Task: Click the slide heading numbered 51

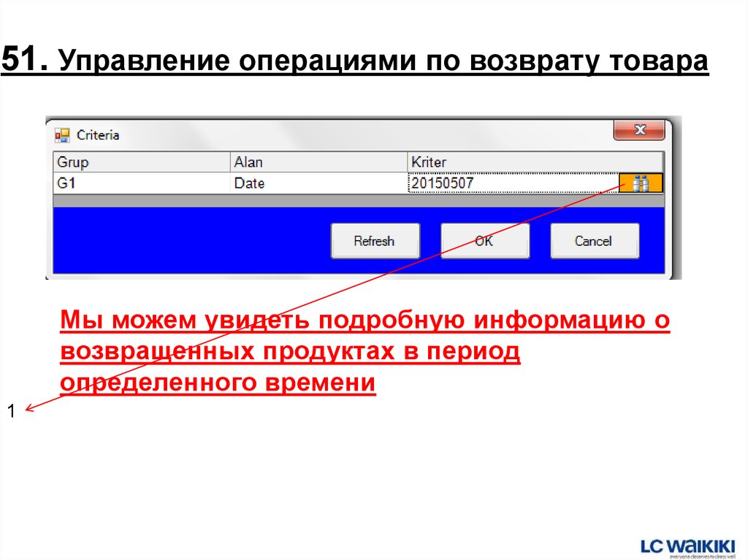Action: [x=355, y=61]
